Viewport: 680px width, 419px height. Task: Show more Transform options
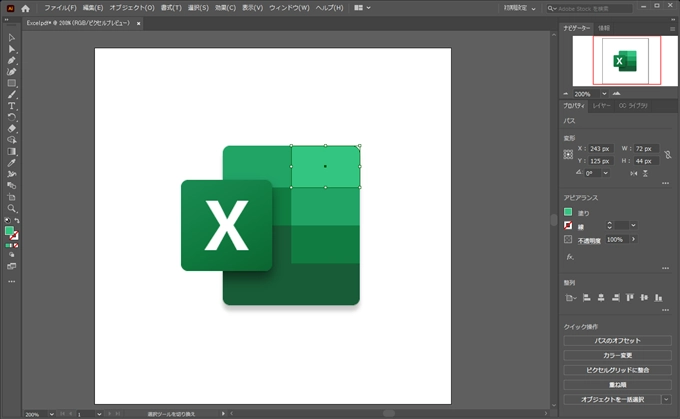[665, 183]
